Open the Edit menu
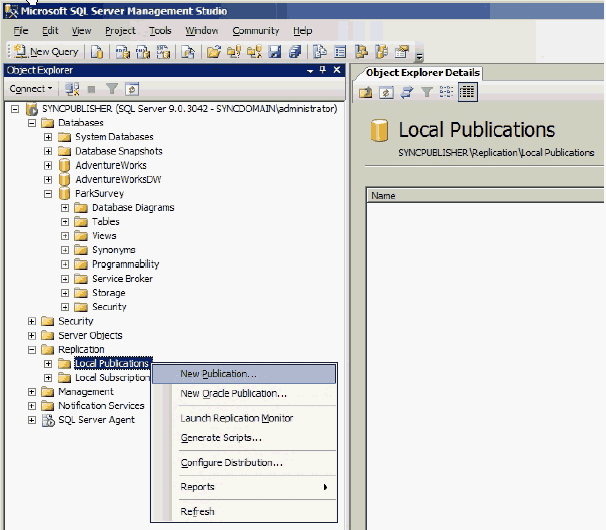The height and width of the screenshot is (530, 606). coord(50,31)
